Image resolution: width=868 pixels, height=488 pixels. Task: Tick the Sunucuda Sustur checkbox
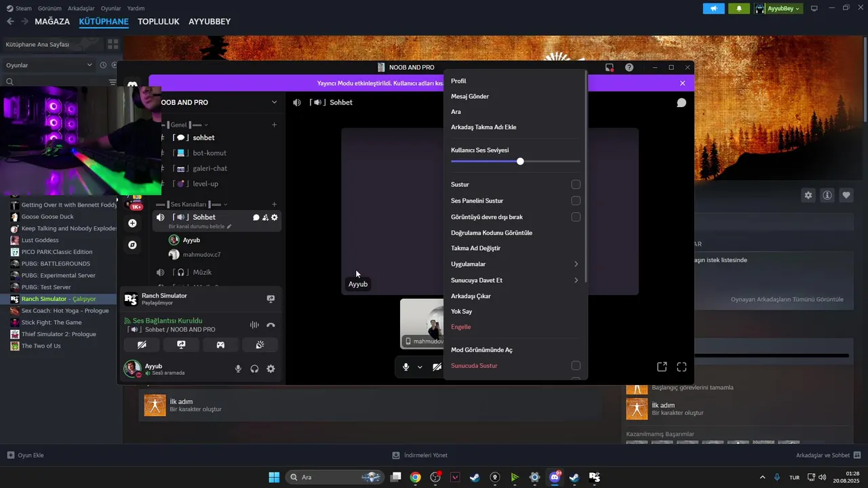click(576, 365)
